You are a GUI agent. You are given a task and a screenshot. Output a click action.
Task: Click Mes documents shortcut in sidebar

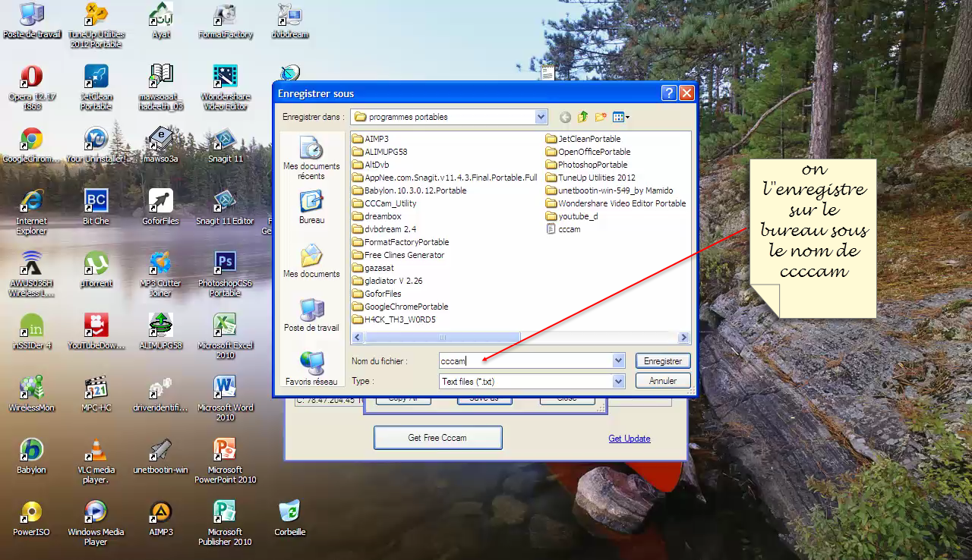pyautogui.click(x=311, y=260)
